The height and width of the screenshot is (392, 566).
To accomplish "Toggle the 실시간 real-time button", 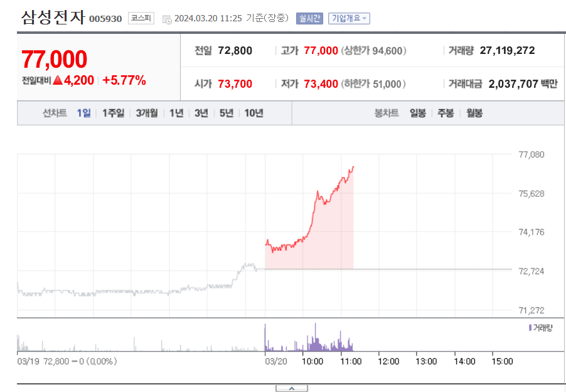I will coord(309,18).
